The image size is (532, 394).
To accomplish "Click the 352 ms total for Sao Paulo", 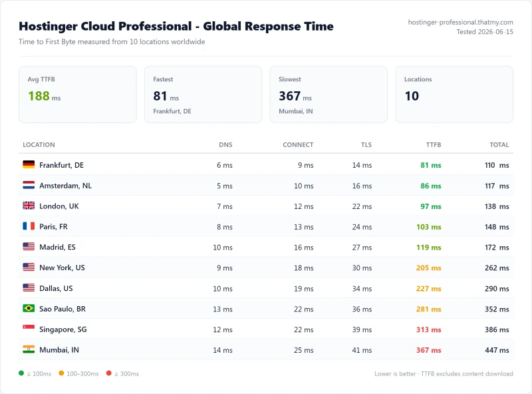I will 497,309.
